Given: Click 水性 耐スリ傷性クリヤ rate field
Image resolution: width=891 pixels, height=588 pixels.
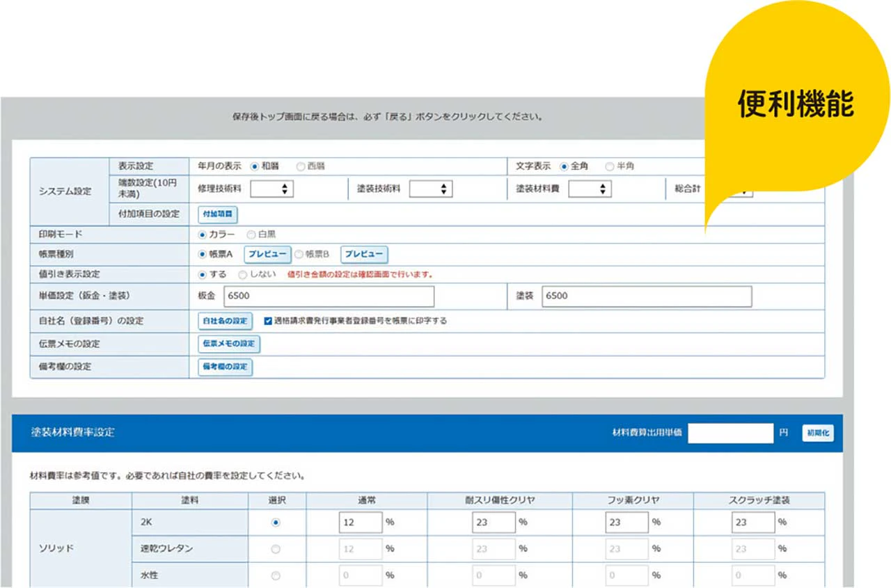Looking at the screenshot, I should (494, 575).
